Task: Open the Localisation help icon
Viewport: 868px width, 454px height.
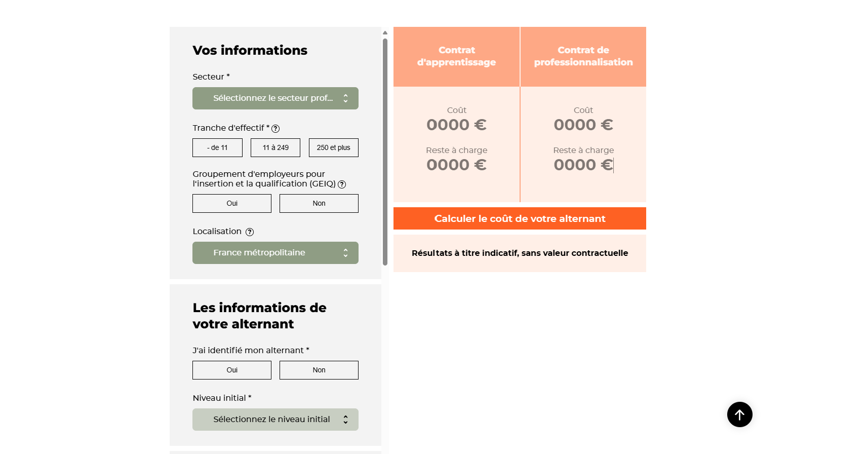Action: [249, 232]
